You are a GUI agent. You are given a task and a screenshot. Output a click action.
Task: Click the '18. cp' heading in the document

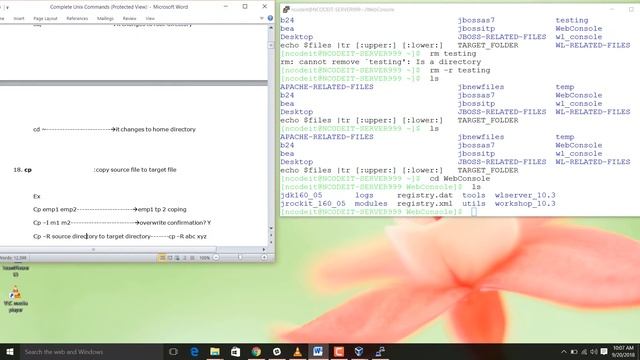point(22,170)
